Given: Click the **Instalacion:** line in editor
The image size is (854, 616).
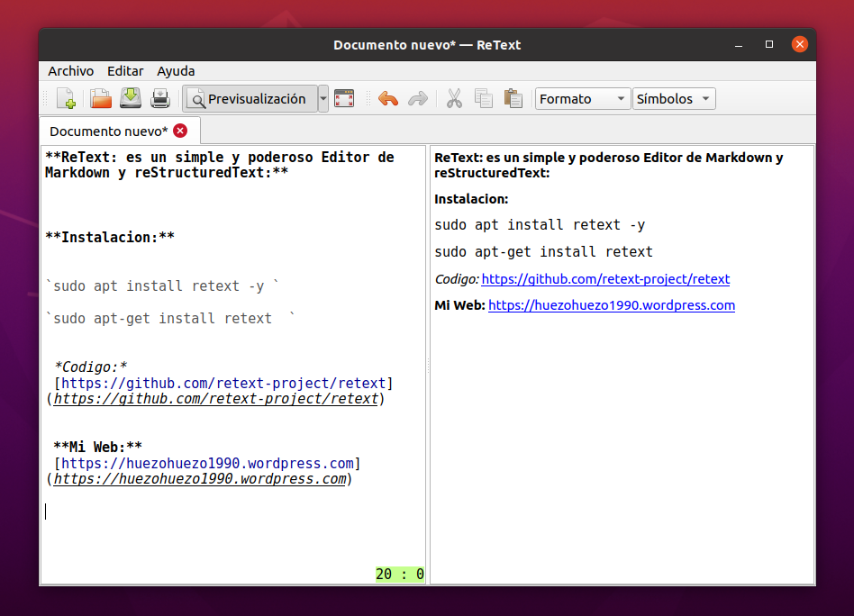Looking at the screenshot, I should 110,238.
